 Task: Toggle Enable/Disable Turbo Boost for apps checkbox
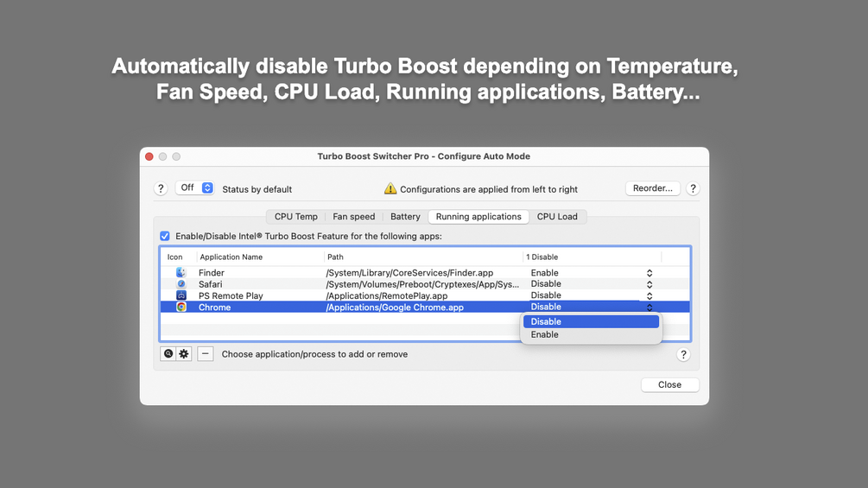point(165,236)
